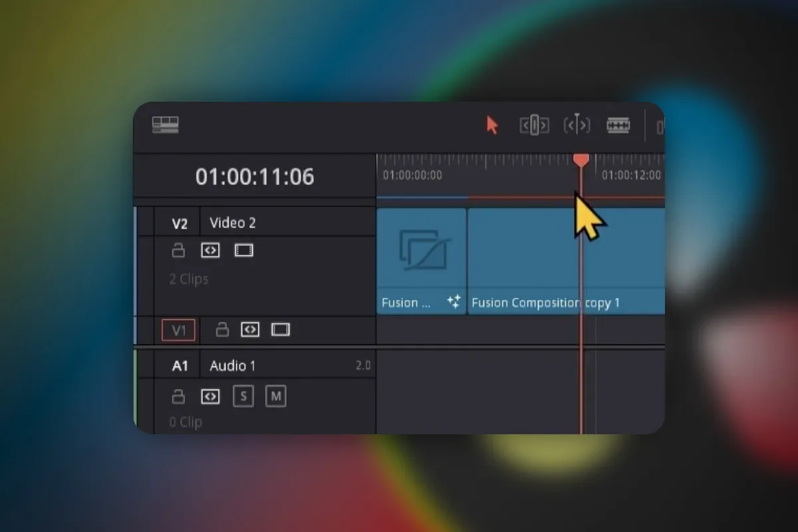Activate the Dynamic Trim Mode tool
This screenshot has width=798, height=532.
click(577, 125)
